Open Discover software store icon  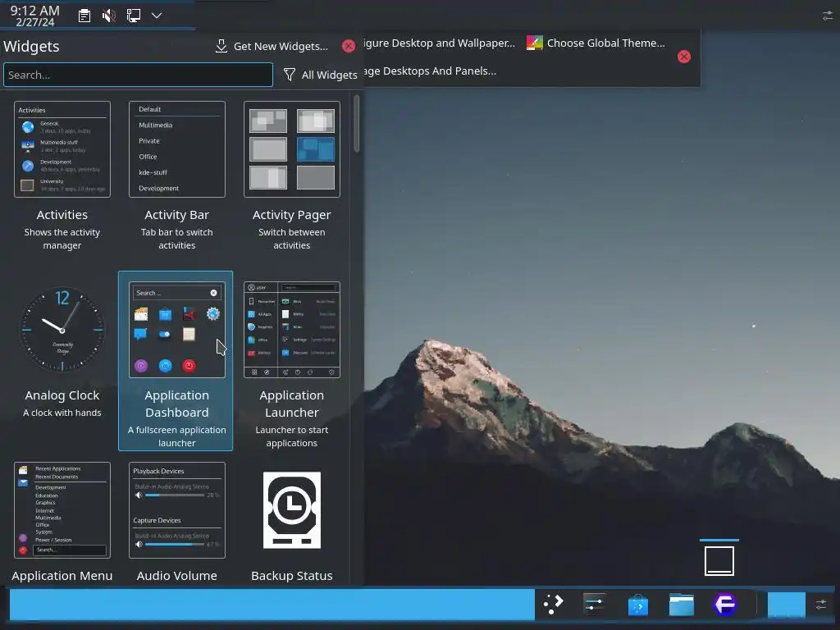click(638, 605)
